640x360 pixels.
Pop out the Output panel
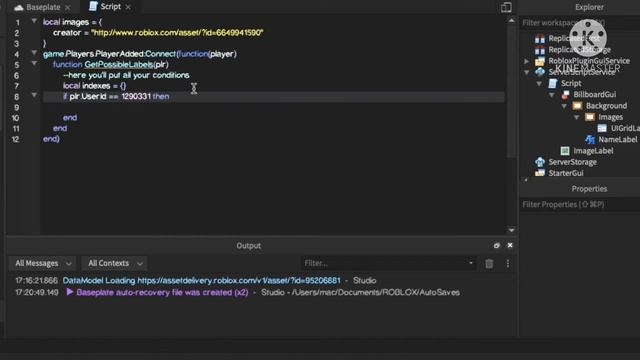click(496, 245)
